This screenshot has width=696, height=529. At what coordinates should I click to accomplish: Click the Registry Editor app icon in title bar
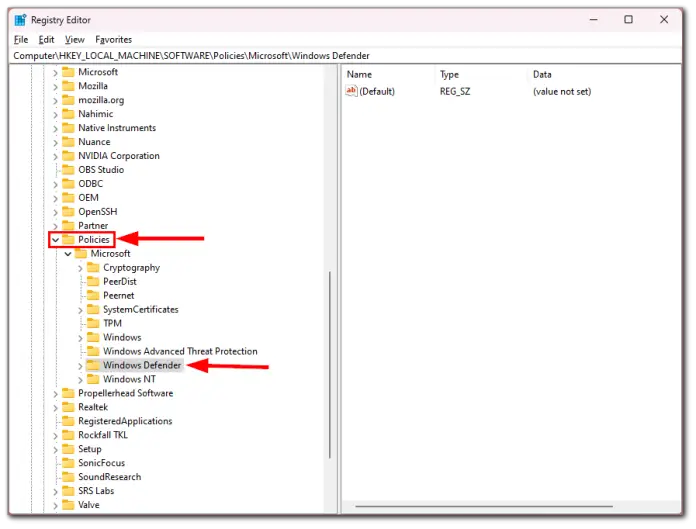[20, 20]
